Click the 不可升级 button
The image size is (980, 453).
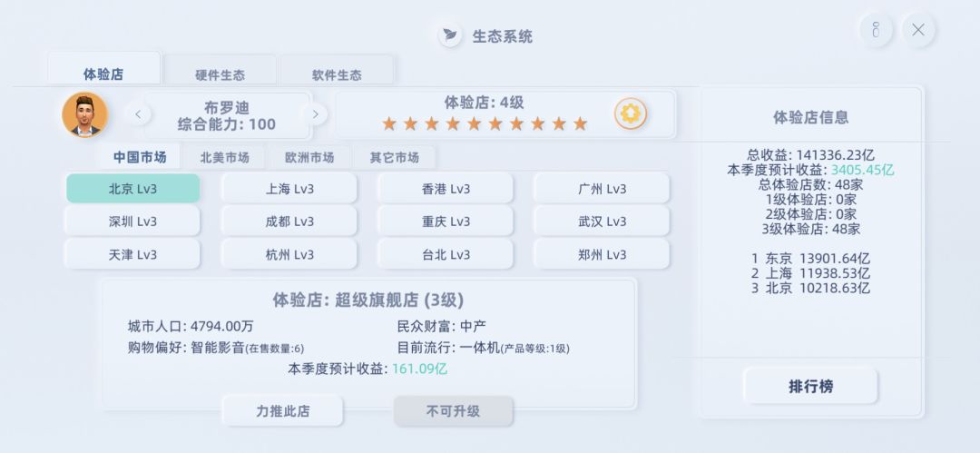point(453,411)
